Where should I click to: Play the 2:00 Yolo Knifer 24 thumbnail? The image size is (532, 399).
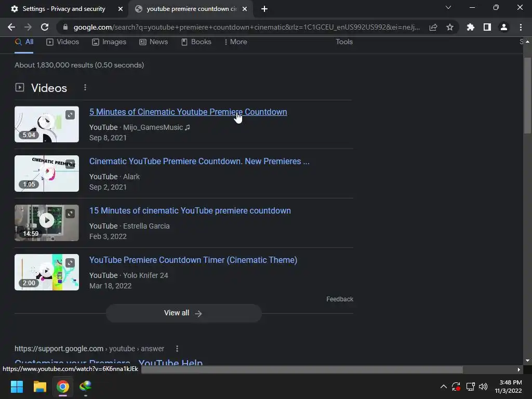tap(47, 272)
